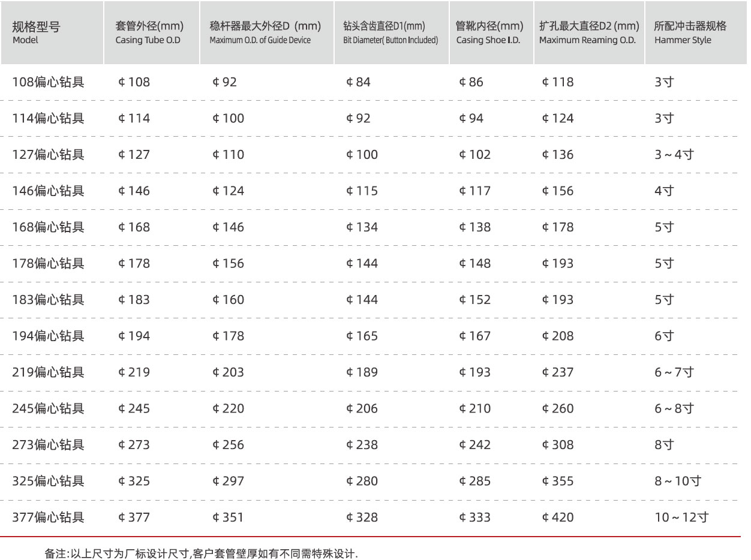Click the ¢420 maximum reaming value

(557, 517)
